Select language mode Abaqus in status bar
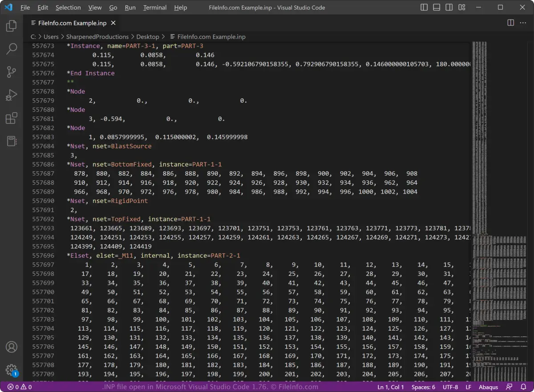 point(488,387)
